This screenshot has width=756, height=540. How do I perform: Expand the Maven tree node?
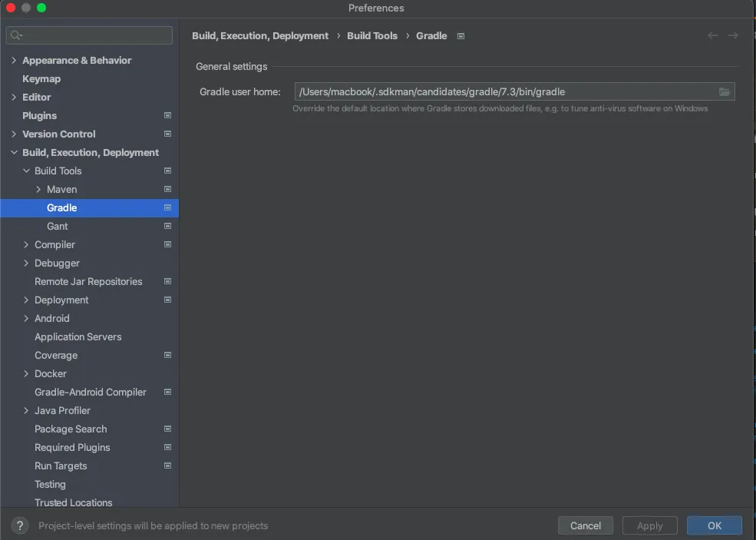38,189
